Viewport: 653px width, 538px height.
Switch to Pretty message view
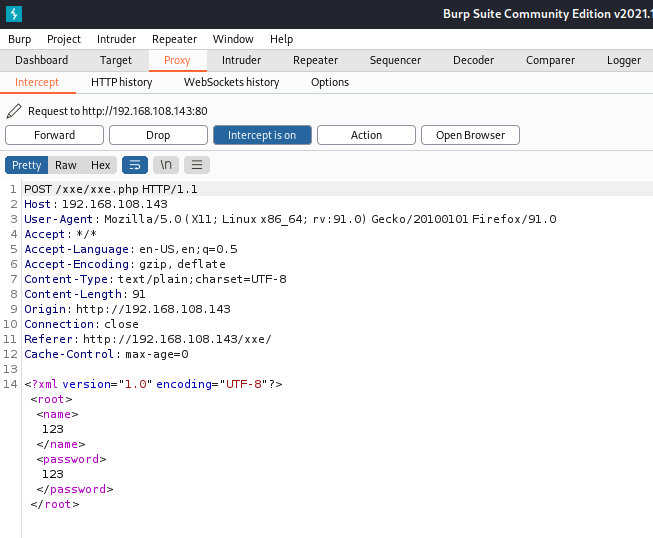(x=27, y=165)
